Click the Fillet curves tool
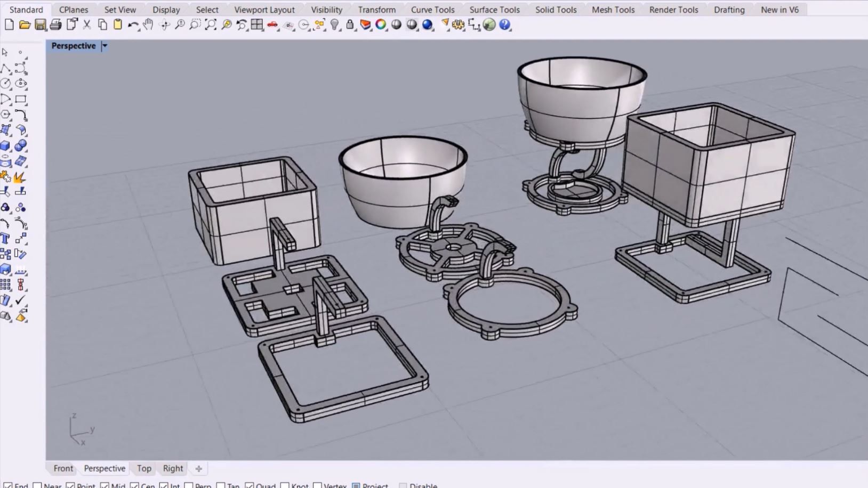This screenshot has height=488, width=868. point(21,115)
